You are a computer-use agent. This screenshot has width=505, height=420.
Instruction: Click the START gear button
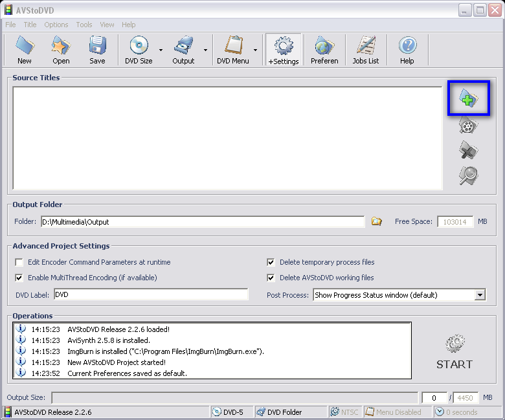click(x=454, y=351)
